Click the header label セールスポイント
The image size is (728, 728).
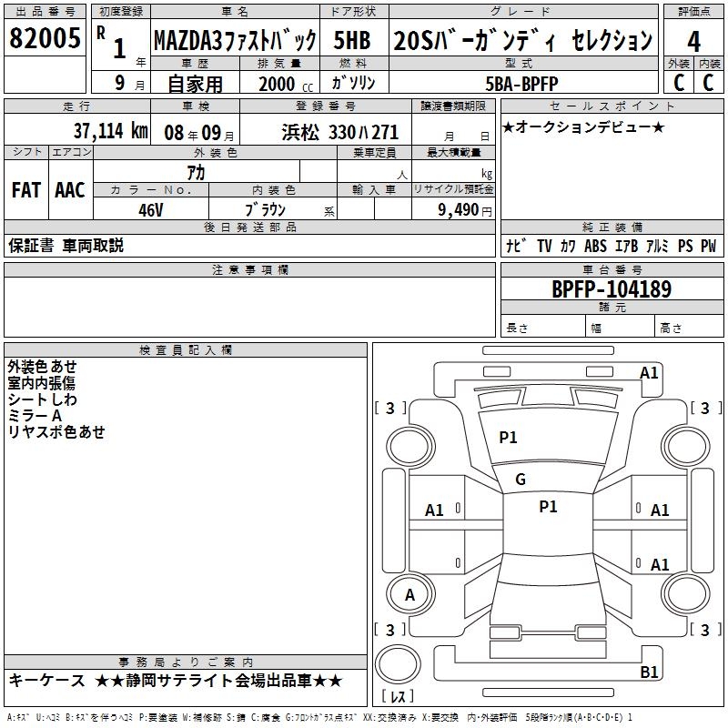click(x=612, y=106)
